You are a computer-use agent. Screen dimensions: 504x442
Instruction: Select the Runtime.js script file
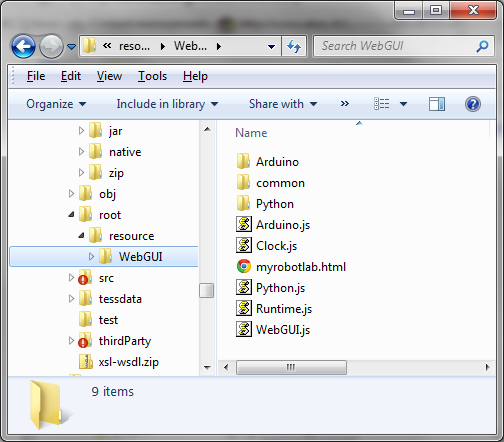274,309
